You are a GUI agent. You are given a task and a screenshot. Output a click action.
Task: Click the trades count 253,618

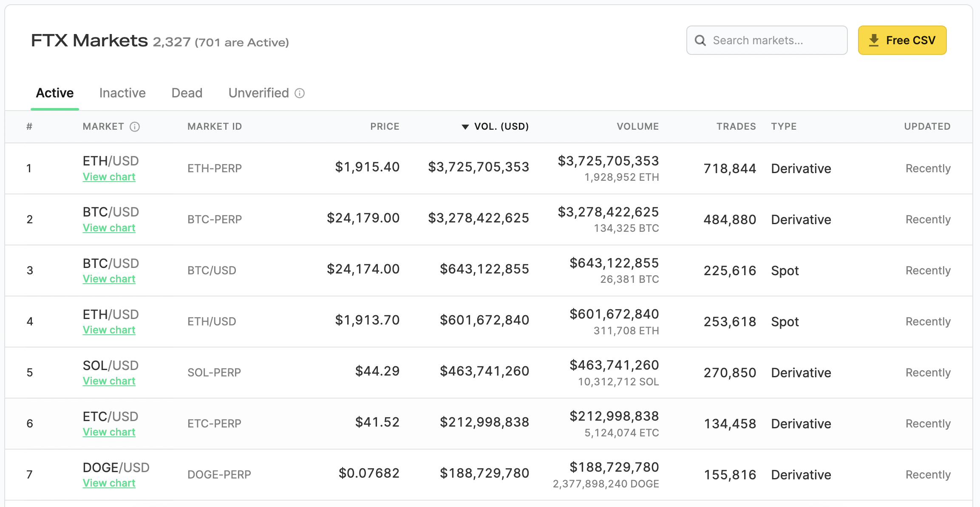[x=730, y=322]
